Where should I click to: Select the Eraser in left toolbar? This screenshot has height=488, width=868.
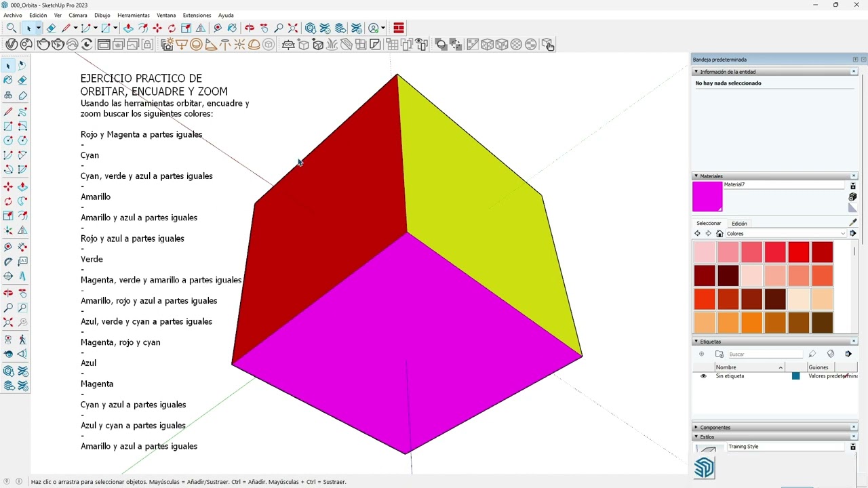(22, 80)
